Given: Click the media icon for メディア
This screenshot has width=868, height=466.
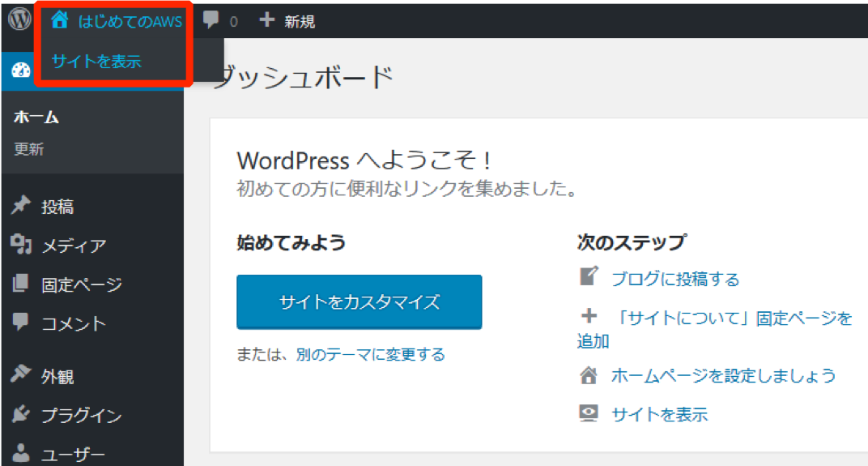Looking at the screenshot, I should pyautogui.click(x=21, y=244).
